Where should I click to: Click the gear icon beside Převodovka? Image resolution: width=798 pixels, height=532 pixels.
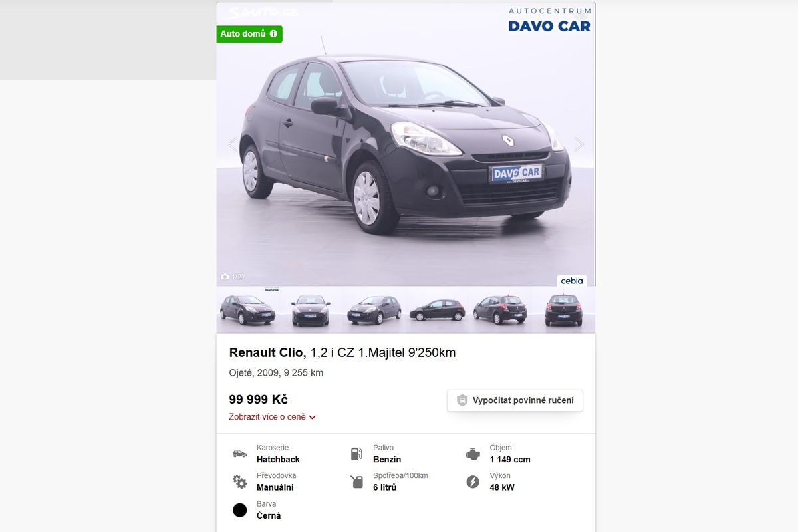(239, 482)
